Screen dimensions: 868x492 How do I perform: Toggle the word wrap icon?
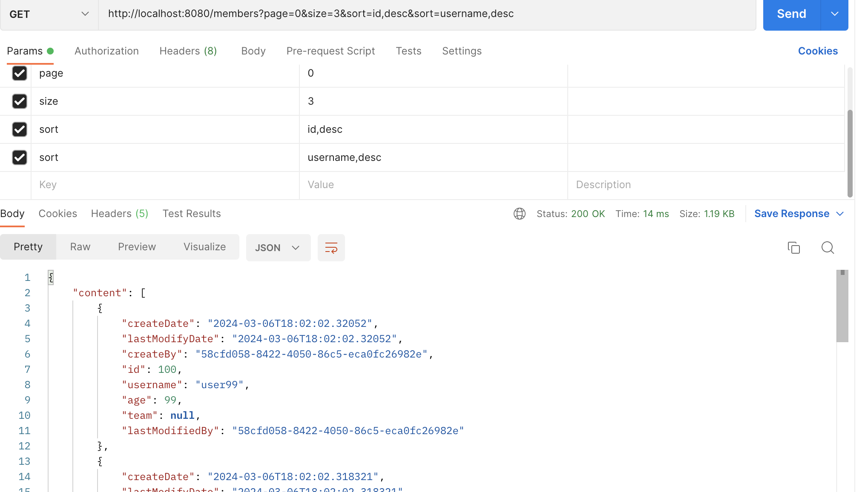point(331,248)
